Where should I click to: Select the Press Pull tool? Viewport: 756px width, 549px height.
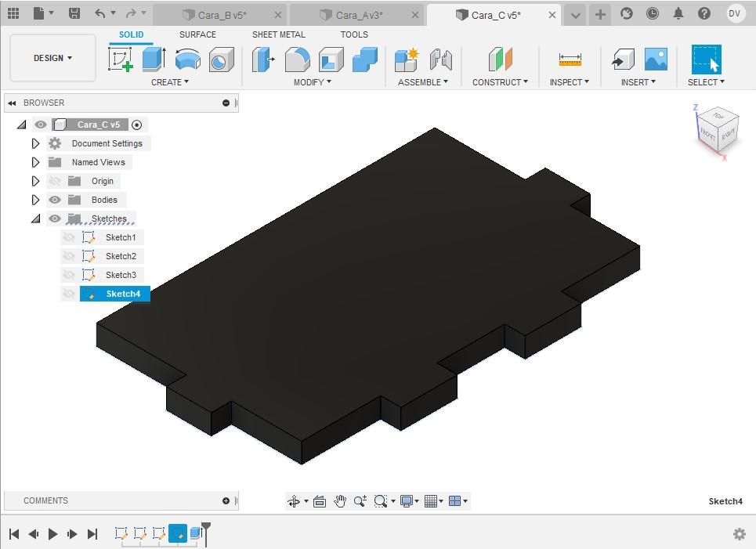click(x=263, y=60)
